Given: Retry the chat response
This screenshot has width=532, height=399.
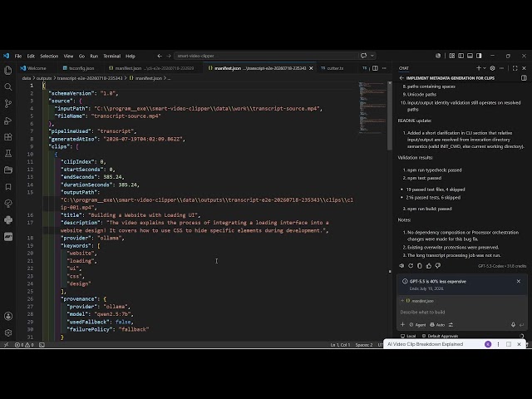Looking at the screenshot, I should coord(411,266).
